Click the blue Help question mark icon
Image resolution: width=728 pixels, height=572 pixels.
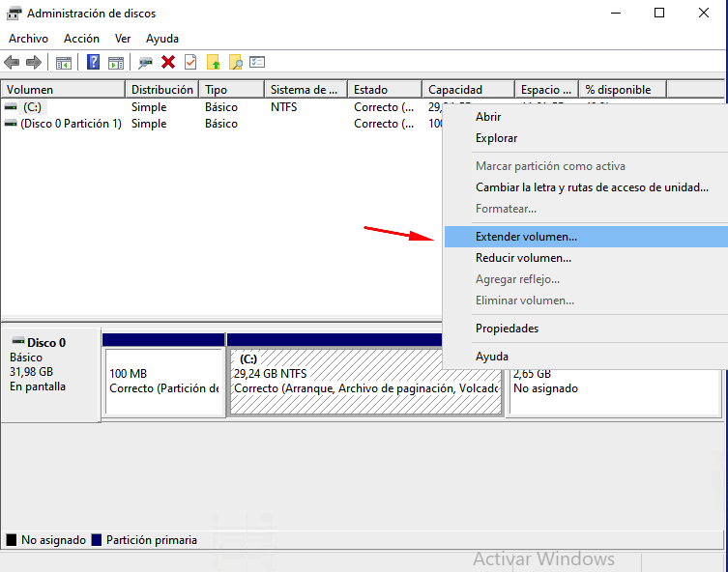click(x=94, y=62)
